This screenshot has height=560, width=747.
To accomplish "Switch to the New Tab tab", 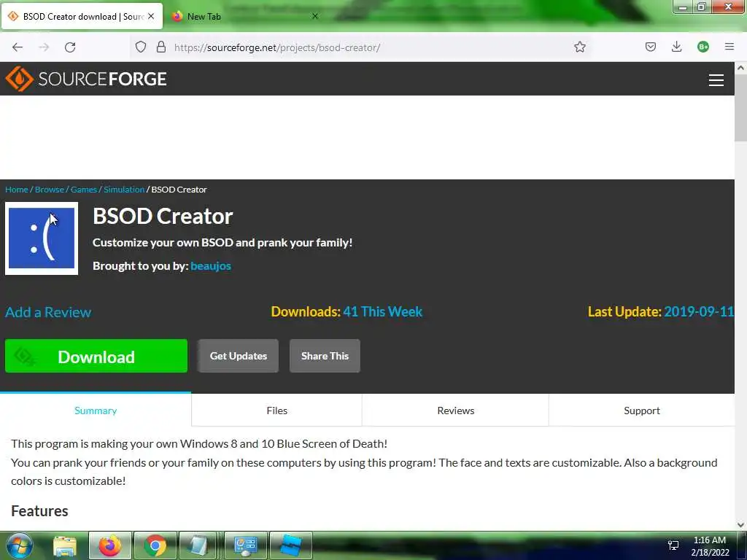I will click(244, 17).
